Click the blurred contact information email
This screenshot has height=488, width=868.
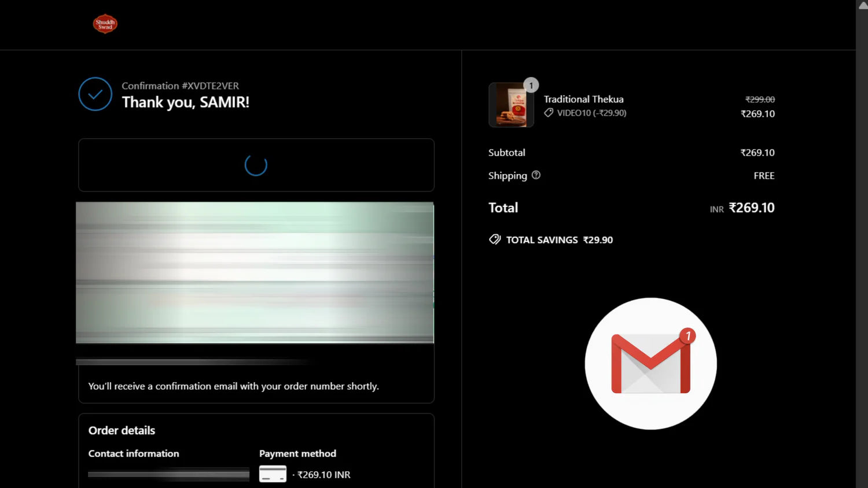click(x=168, y=474)
